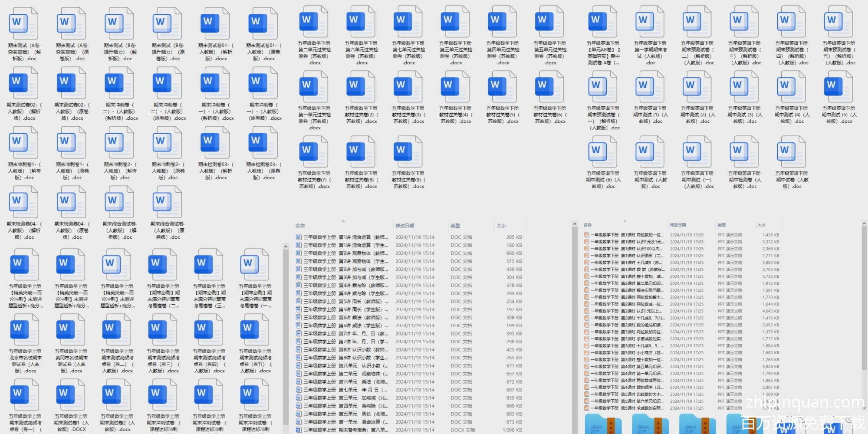Open 五年级数学上册 北京市名校期末测试卷 file

(x=24, y=329)
